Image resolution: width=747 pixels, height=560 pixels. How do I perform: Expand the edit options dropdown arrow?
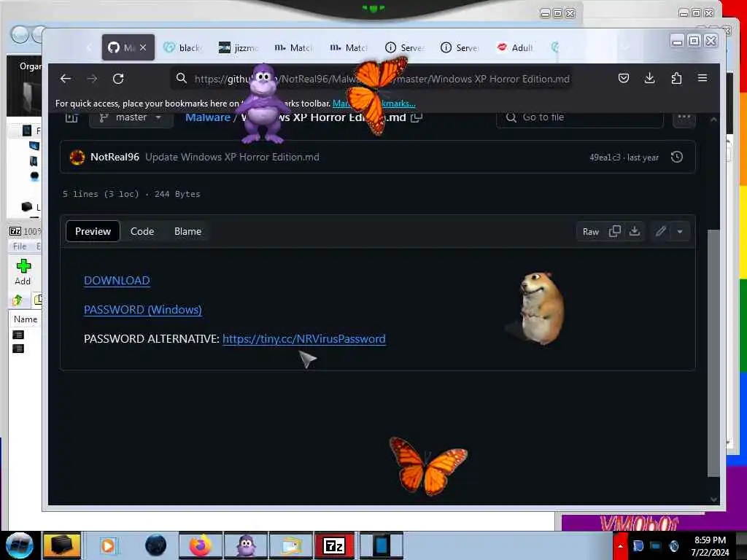pyautogui.click(x=680, y=231)
